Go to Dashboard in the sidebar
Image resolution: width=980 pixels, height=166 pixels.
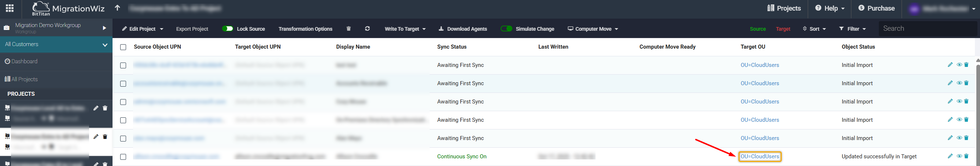(x=24, y=61)
